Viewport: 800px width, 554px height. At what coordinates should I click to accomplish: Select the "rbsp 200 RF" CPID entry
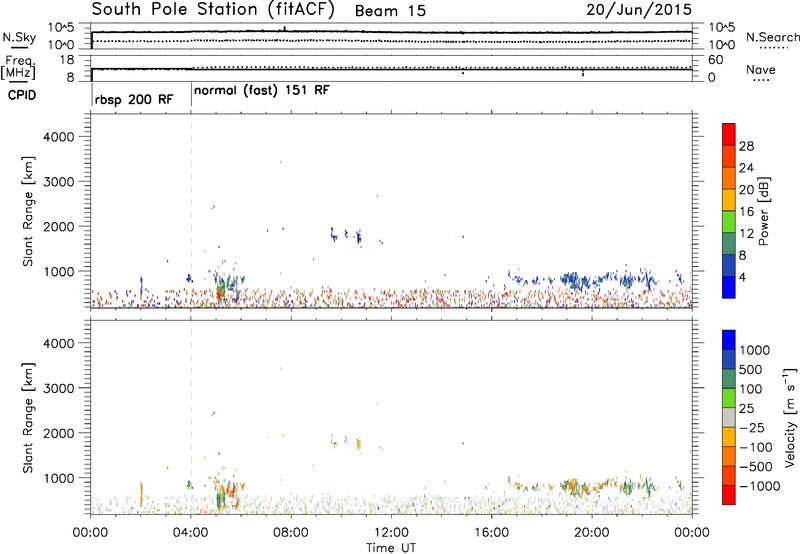tap(134, 99)
